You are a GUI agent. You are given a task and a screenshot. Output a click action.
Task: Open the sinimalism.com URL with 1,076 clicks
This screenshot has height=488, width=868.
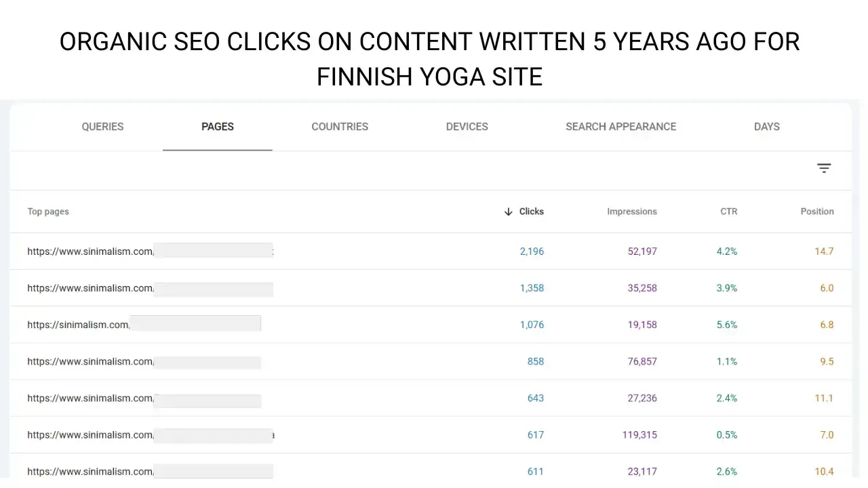(x=78, y=325)
